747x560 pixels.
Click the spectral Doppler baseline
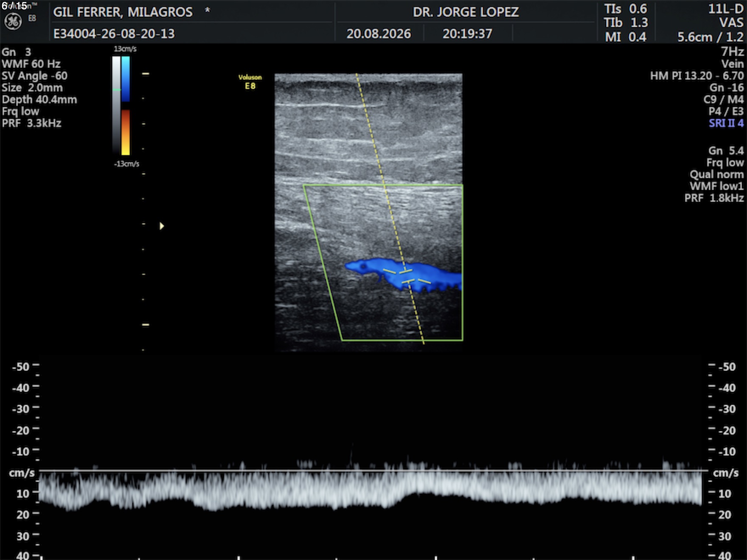pyautogui.click(x=373, y=470)
